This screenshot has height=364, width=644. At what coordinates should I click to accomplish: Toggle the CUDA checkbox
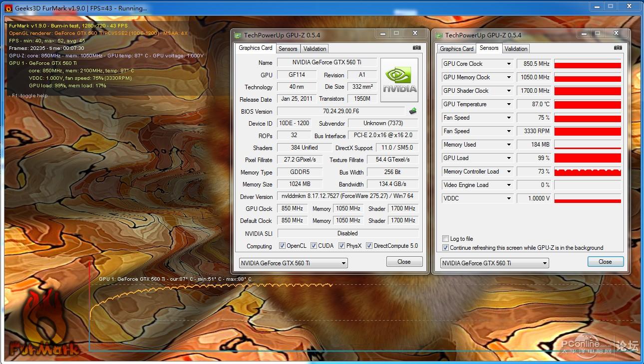tap(314, 246)
